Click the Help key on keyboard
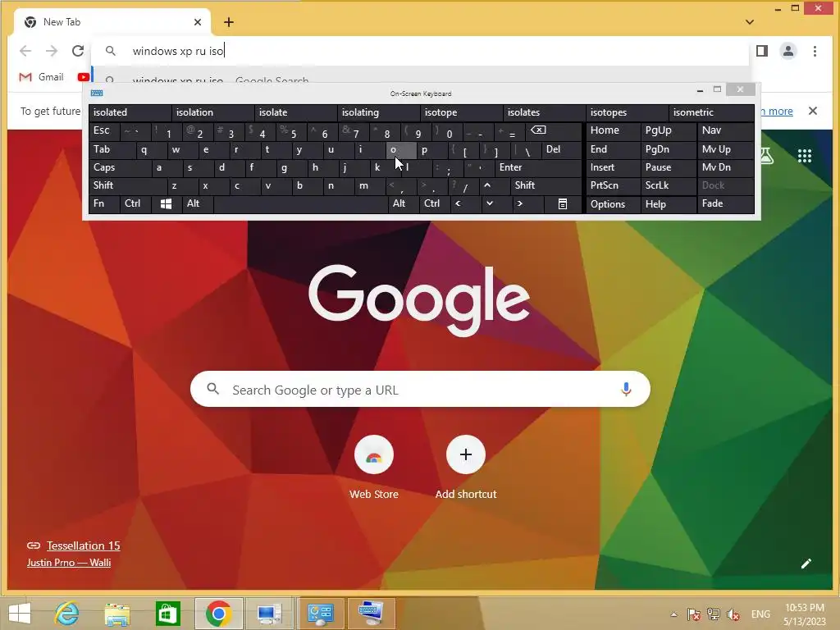The height and width of the screenshot is (630, 840). 668,204
